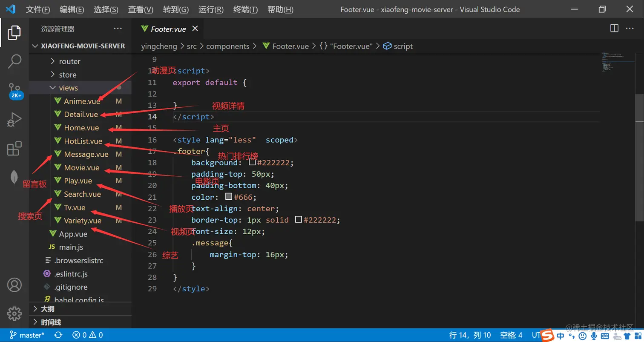The image size is (644, 342).
Task: Open the Extensions view
Action: (14, 149)
